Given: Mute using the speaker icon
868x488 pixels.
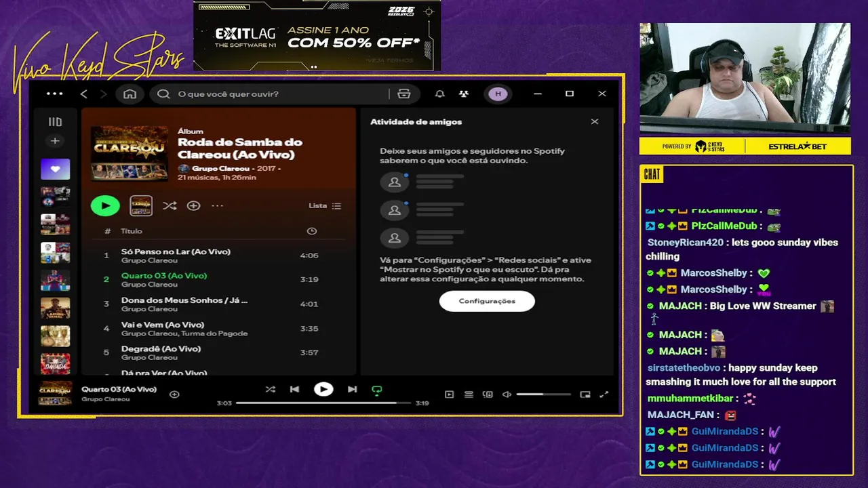Looking at the screenshot, I should (x=507, y=394).
